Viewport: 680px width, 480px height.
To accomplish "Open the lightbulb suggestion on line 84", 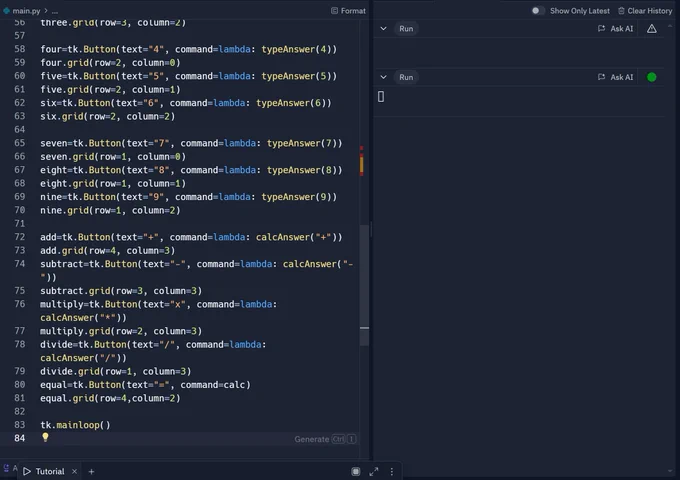I will click(x=45, y=437).
